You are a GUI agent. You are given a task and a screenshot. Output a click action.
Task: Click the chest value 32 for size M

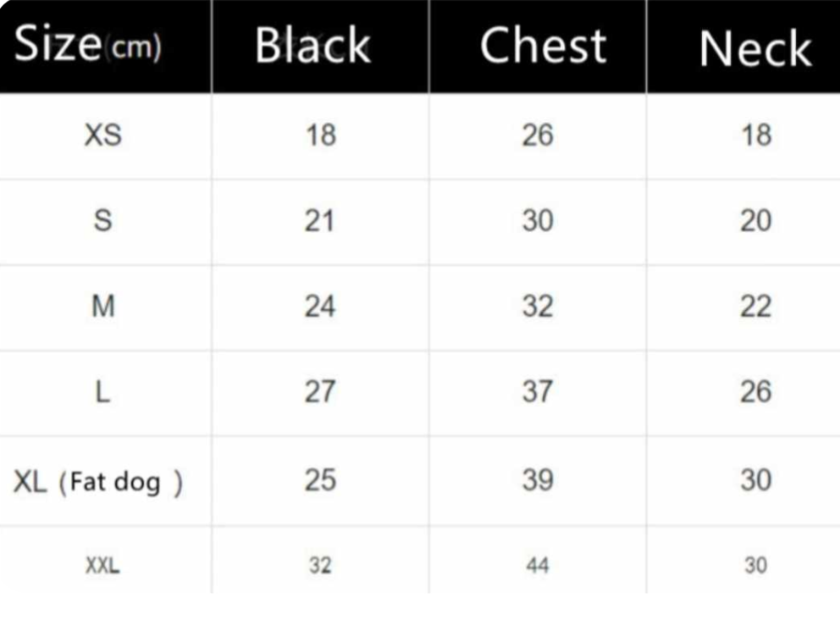pyautogui.click(x=538, y=307)
